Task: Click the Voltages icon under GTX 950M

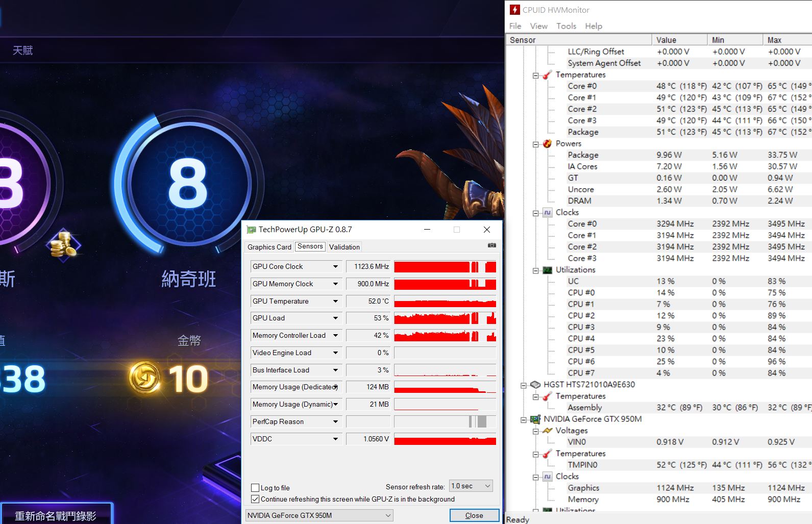Action: (x=547, y=431)
